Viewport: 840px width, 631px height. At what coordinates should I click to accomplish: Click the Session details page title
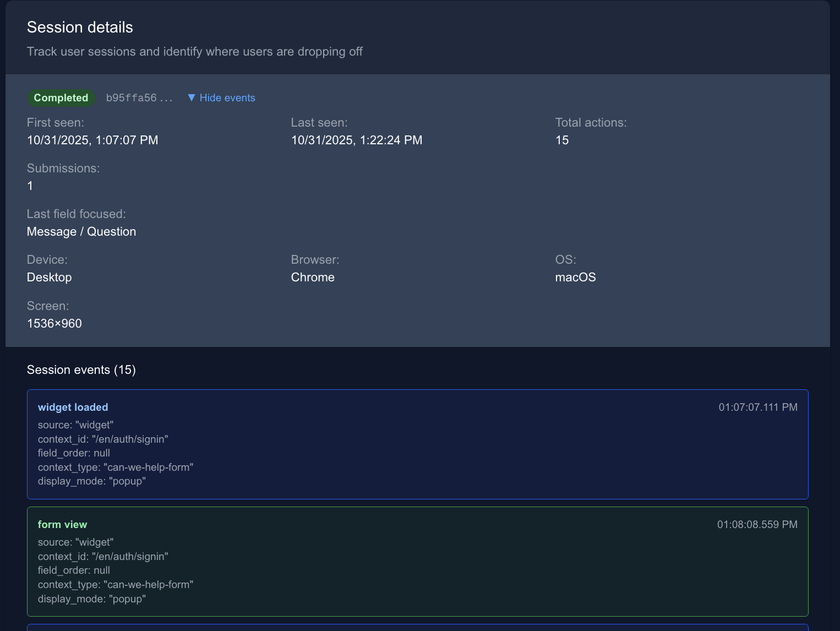click(80, 27)
